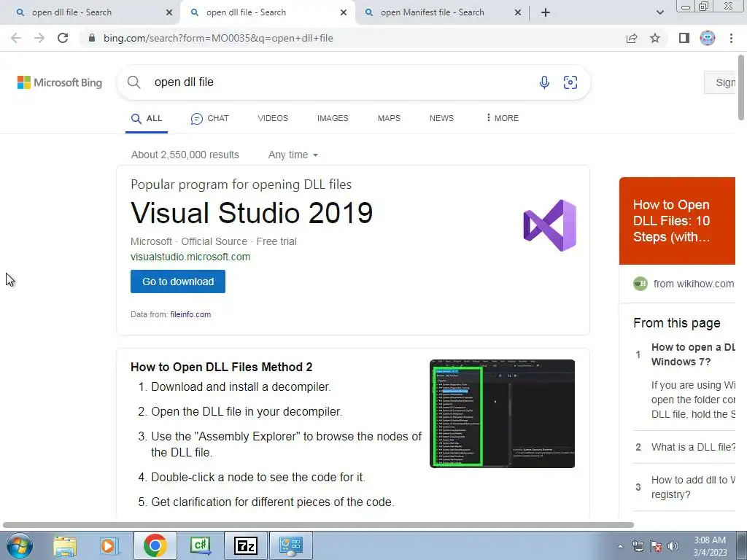Image resolution: width=747 pixels, height=560 pixels.
Task: Click What is a DLL file question
Action: point(693,447)
